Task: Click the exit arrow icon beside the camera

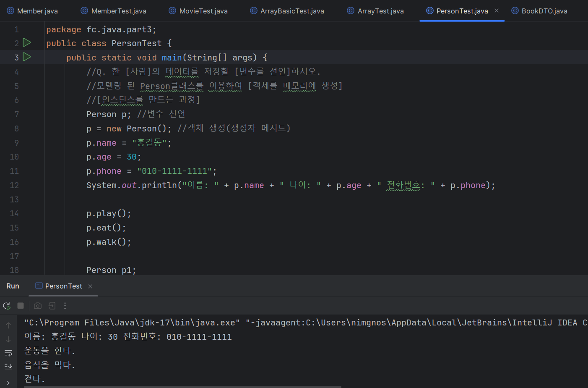Action: coord(52,306)
